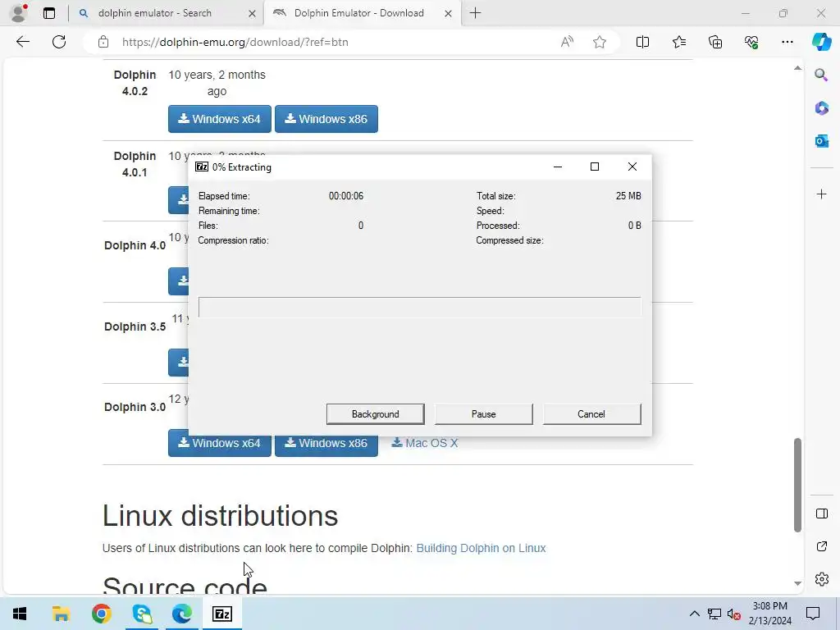Open the Edge profile avatar
The width and height of the screenshot is (840, 630).
coord(19,13)
